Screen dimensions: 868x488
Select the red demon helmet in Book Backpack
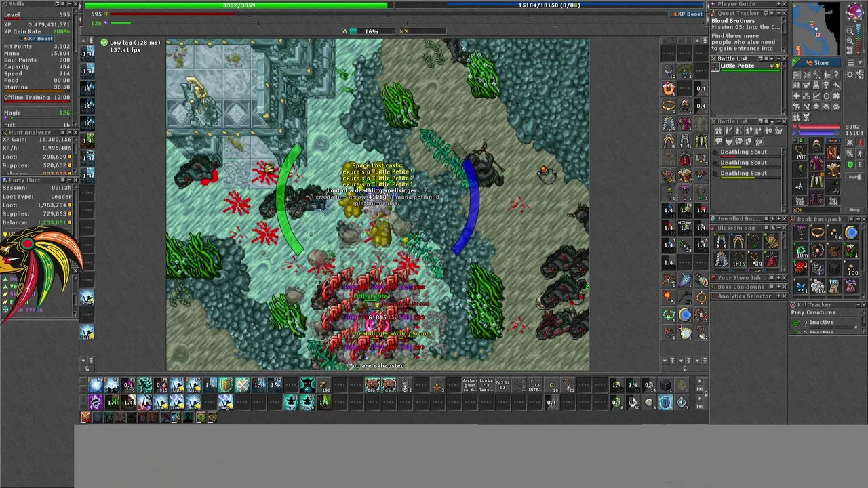tap(801, 268)
